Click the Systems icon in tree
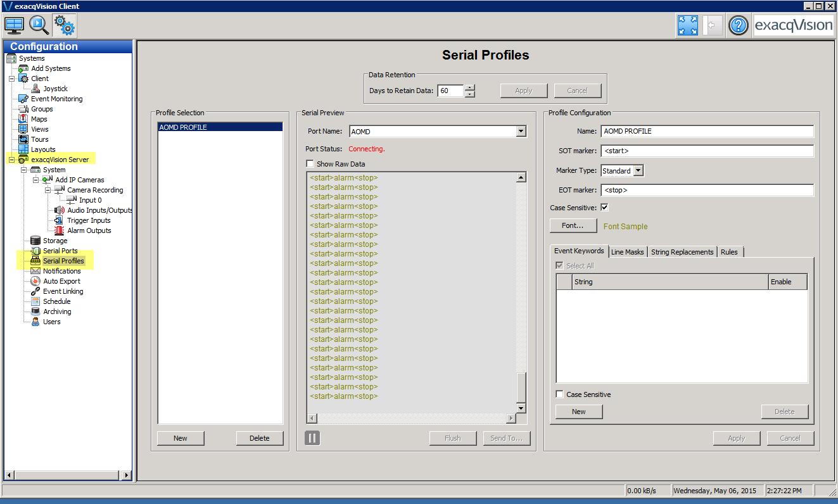838x504 pixels. click(11, 58)
